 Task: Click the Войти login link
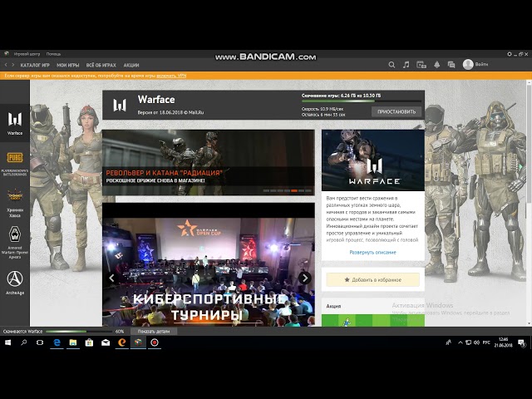coord(482,64)
